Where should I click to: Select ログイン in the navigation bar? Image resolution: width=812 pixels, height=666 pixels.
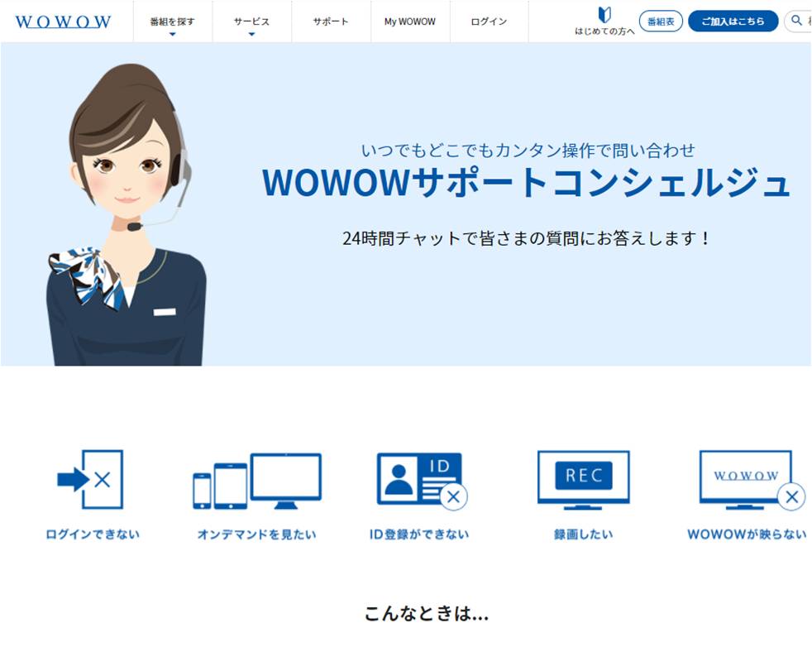pyautogui.click(x=489, y=22)
